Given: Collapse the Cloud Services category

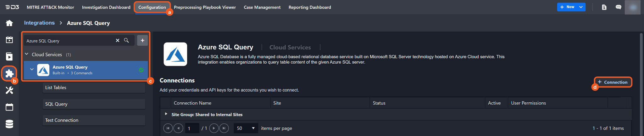Looking at the screenshot, I should (27, 54).
